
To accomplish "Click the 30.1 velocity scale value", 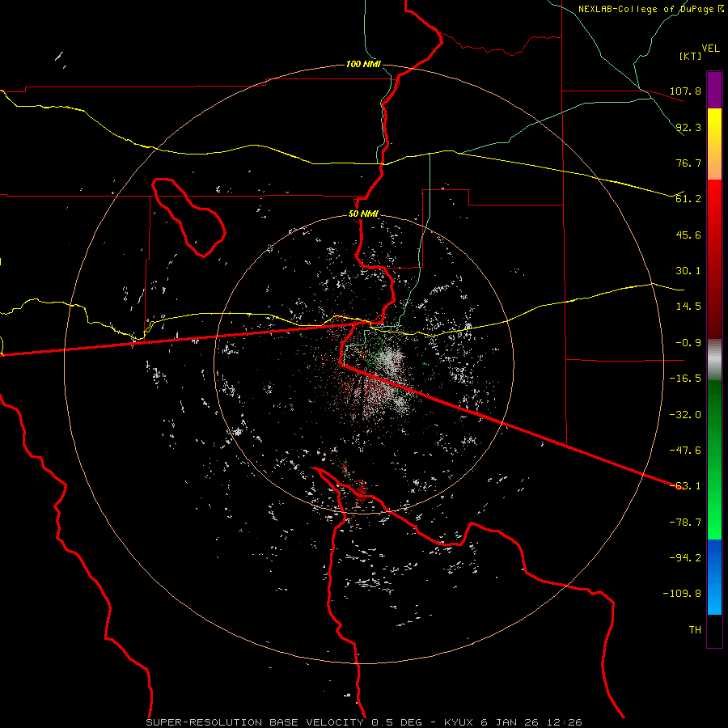I will point(688,271).
